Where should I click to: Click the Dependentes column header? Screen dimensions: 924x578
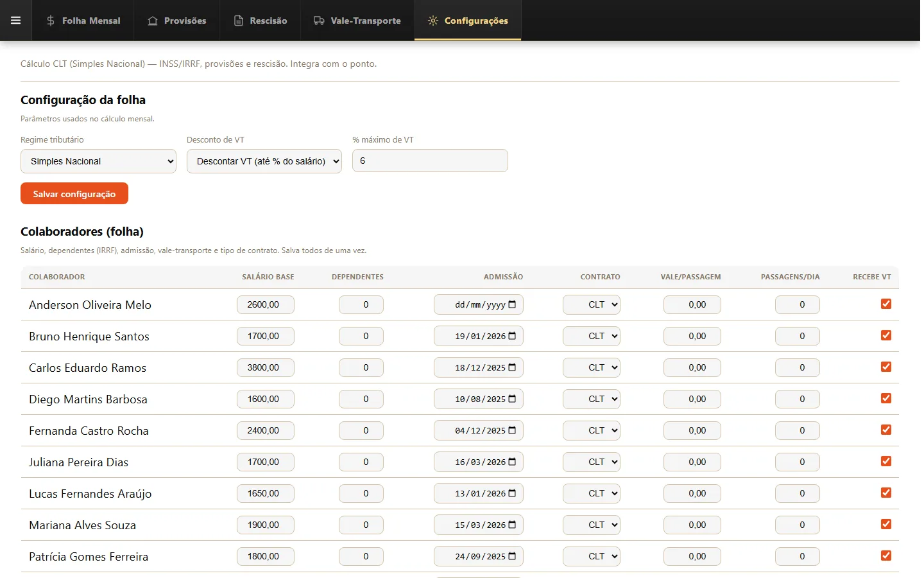pyautogui.click(x=357, y=277)
